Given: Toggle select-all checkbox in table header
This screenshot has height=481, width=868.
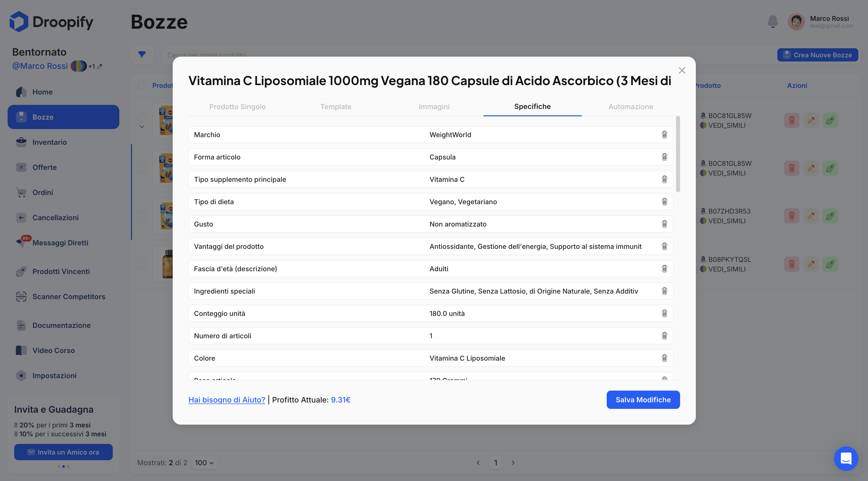Looking at the screenshot, I should click(x=142, y=85).
